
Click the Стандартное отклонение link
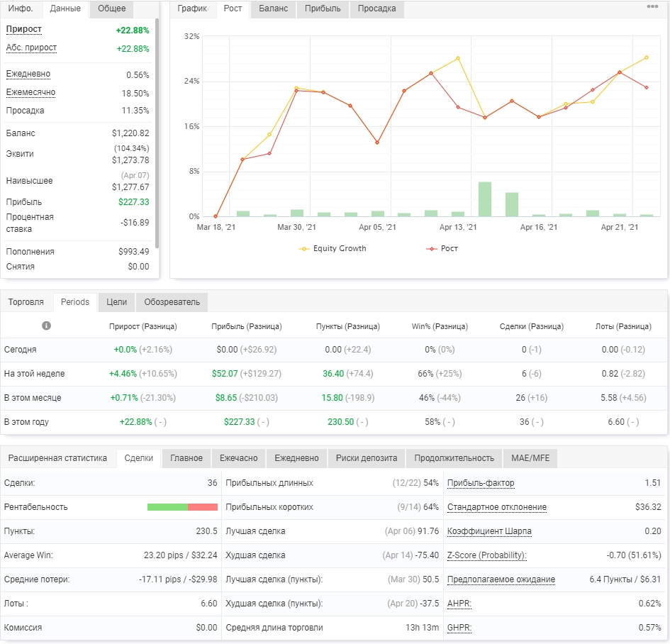click(497, 507)
